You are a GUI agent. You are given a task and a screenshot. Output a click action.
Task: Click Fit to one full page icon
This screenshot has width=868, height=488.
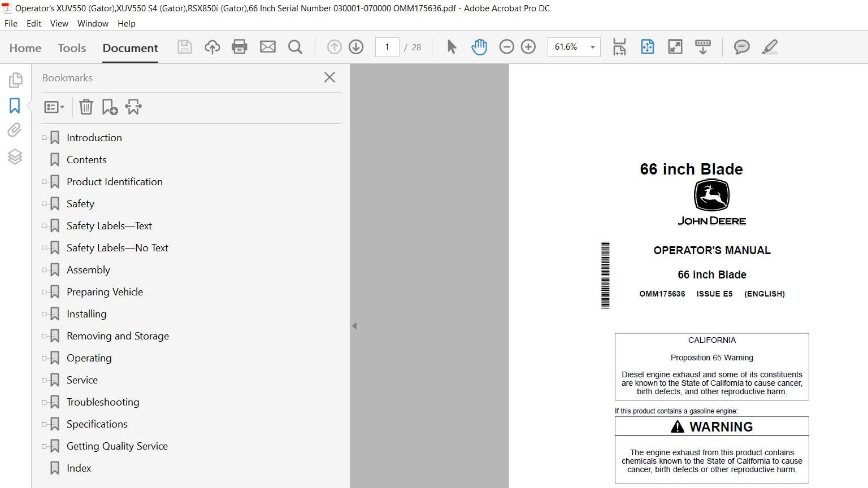(648, 47)
